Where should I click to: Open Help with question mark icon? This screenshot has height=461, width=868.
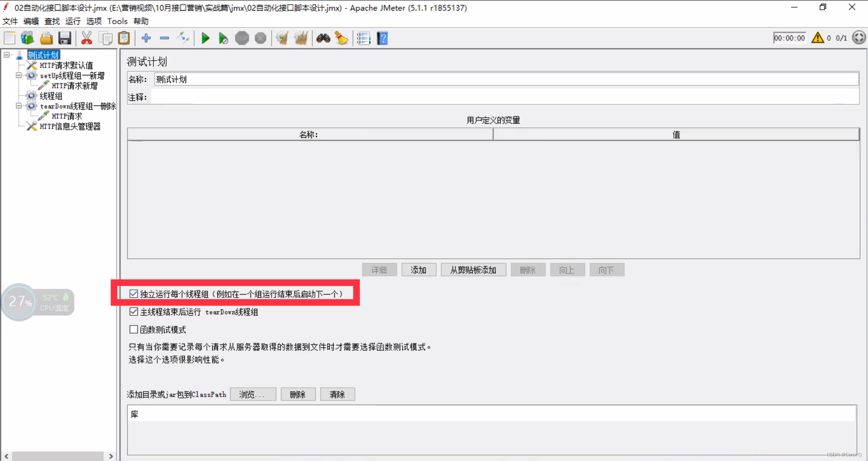tap(382, 38)
